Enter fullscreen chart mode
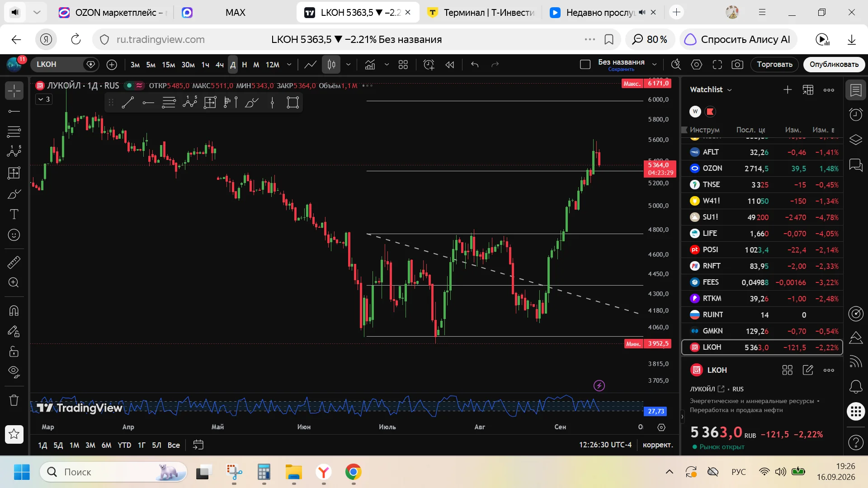Image resolution: width=868 pixels, height=488 pixels. 717,65
